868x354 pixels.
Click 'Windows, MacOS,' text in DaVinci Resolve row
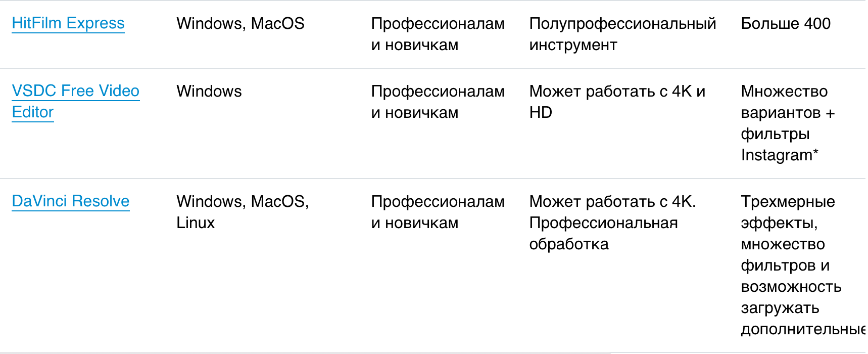click(243, 202)
